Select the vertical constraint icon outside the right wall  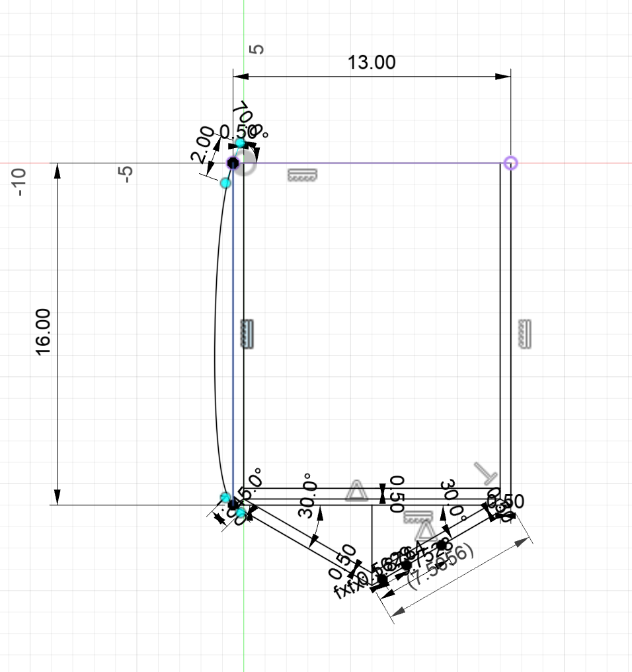point(525,334)
